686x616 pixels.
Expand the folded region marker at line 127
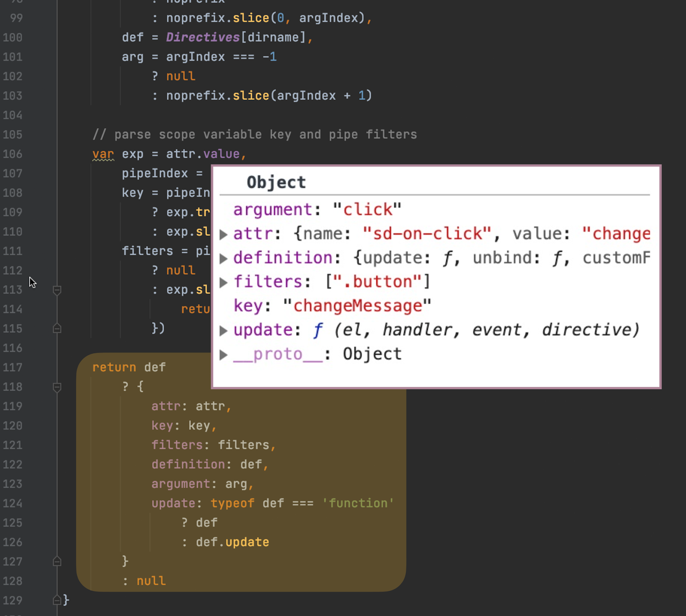point(57,562)
